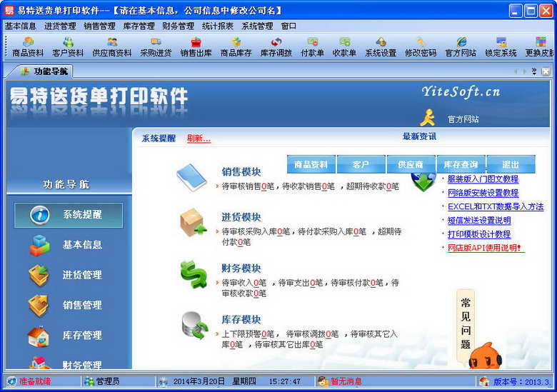Click the 进货模块 heading
The width and height of the screenshot is (557, 392).
(241, 217)
